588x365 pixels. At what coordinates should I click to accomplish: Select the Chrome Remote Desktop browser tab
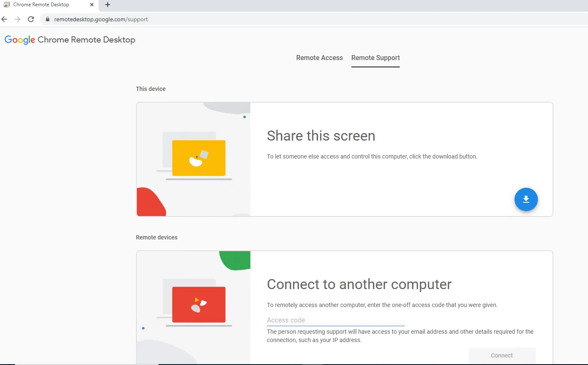[x=49, y=5]
